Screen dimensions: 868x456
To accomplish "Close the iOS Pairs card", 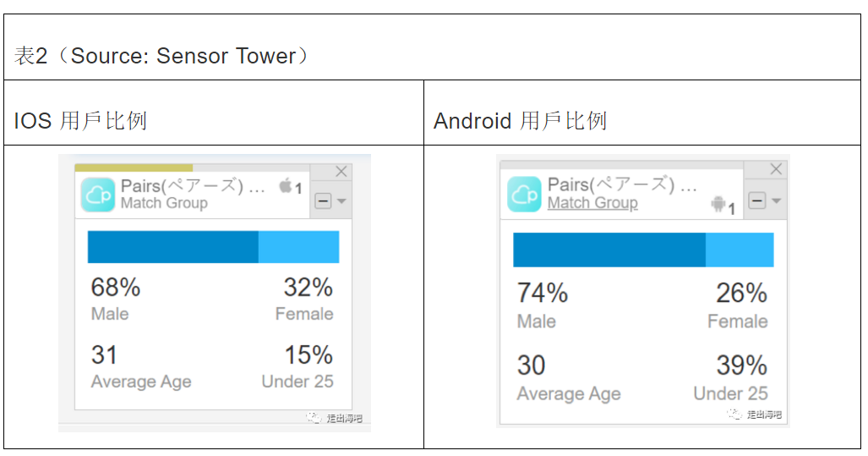I will [341, 172].
